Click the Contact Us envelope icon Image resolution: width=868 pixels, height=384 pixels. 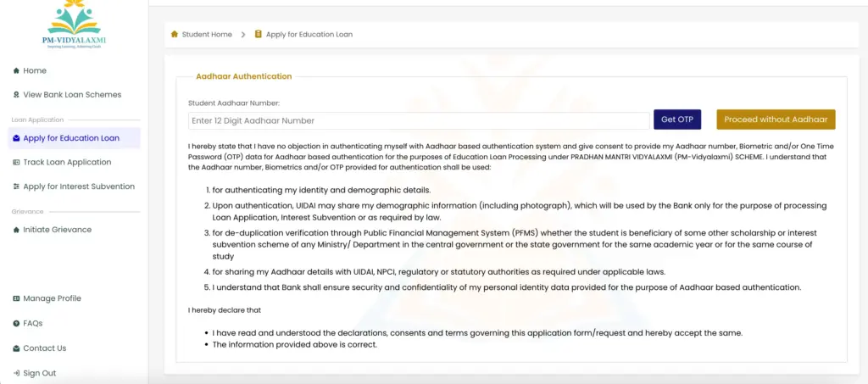16,348
